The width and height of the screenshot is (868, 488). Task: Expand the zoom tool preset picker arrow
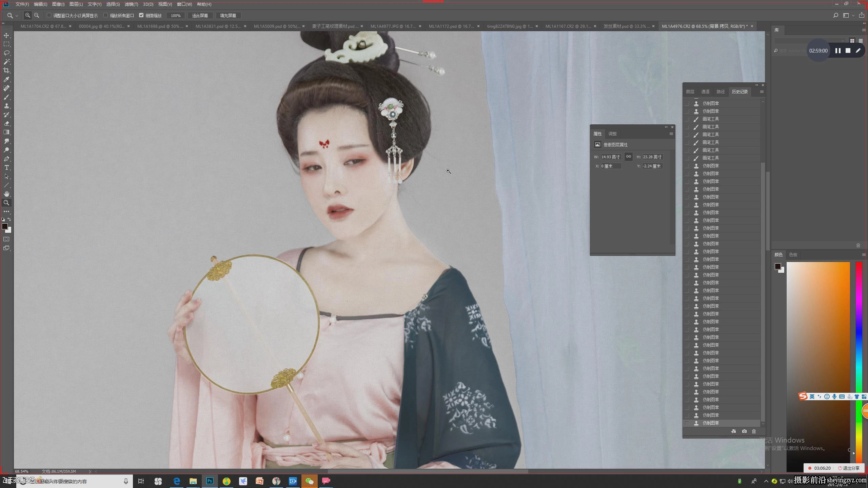point(17,16)
